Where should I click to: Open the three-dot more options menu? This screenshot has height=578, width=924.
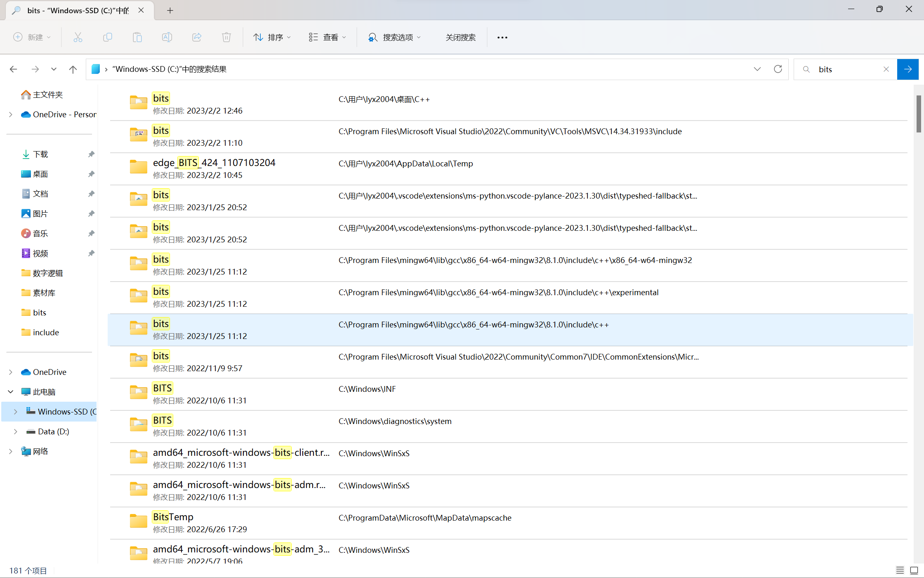point(502,37)
